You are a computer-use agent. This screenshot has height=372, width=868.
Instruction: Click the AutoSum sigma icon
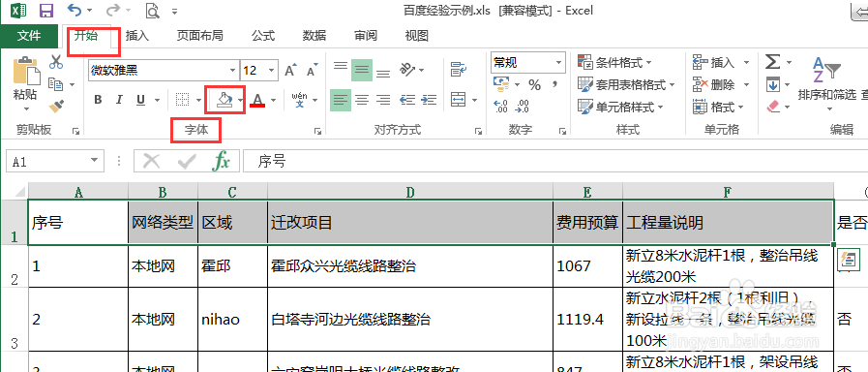[x=773, y=62]
